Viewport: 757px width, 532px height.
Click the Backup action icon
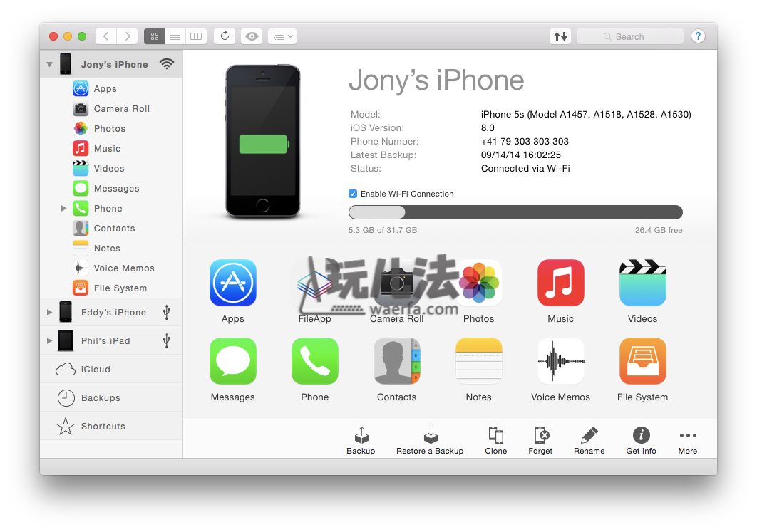click(361, 435)
